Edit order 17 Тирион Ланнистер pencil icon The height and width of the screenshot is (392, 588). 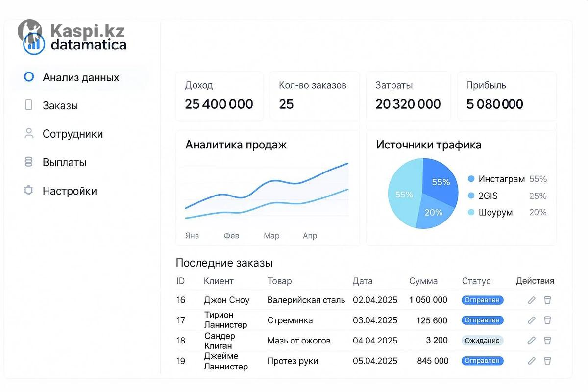point(532,320)
